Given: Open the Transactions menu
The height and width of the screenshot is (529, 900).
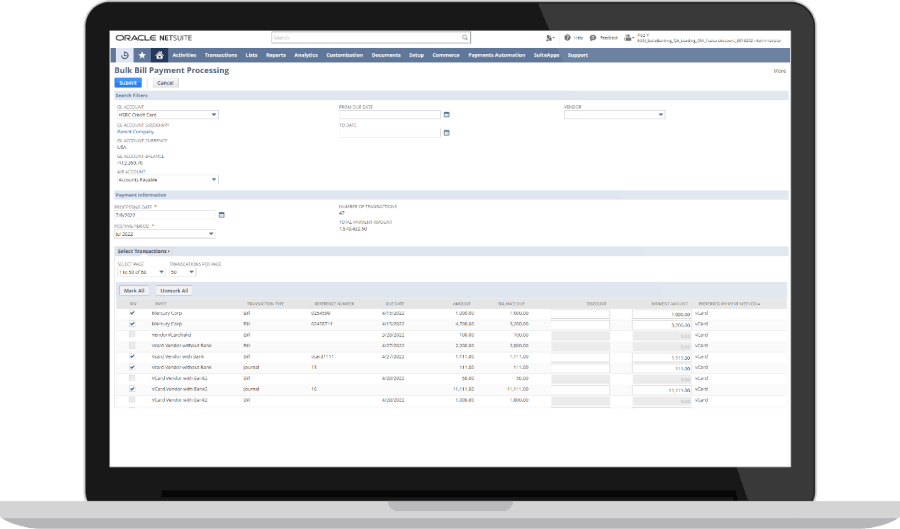Looking at the screenshot, I should pos(221,55).
